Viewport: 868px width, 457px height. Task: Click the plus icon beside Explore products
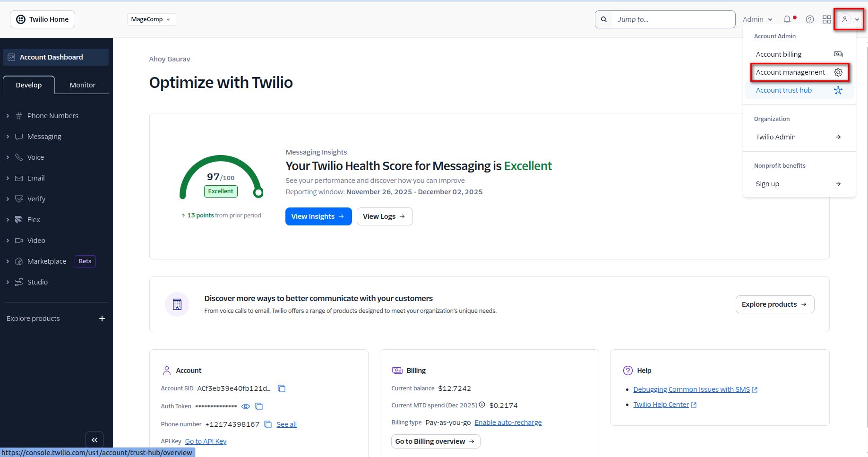coord(102,319)
